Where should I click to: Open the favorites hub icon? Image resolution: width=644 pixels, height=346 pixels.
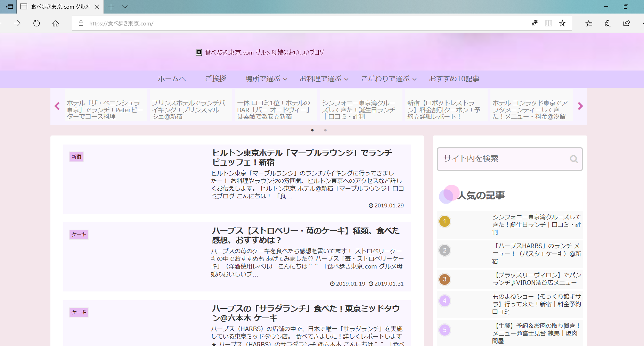coord(589,23)
